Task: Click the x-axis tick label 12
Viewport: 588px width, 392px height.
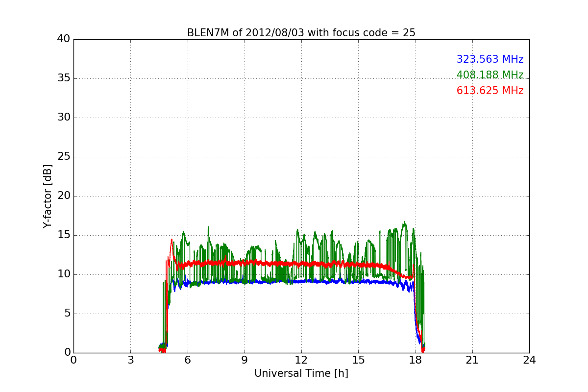Action: (301, 360)
